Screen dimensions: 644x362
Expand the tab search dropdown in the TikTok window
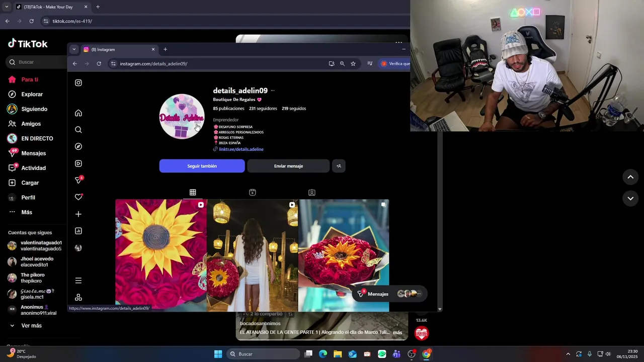pyautogui.click(x=7, y=7)
